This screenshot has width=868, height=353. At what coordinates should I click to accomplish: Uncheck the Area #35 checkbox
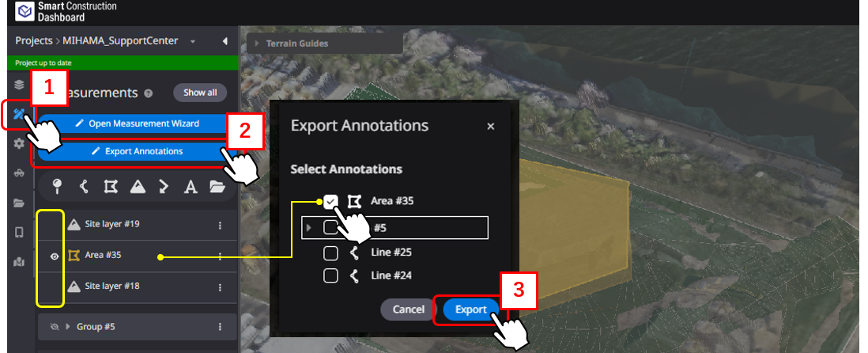pyautogui.click(x=330, y=201)
